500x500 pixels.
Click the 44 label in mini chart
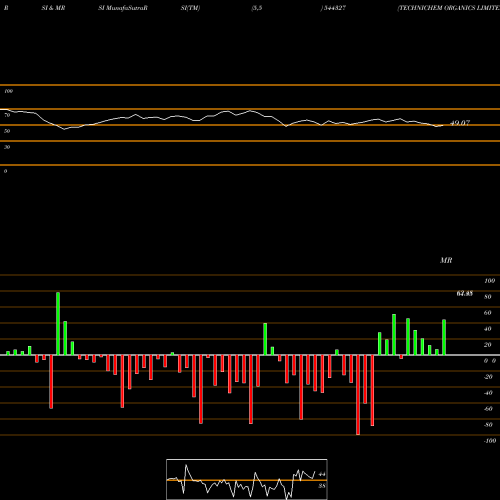pos(322,474)
